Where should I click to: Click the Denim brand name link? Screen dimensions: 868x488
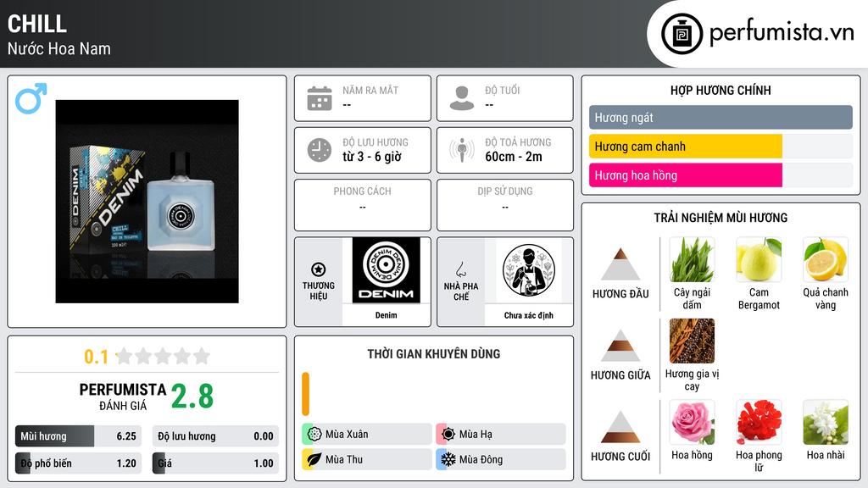point(386,315)
